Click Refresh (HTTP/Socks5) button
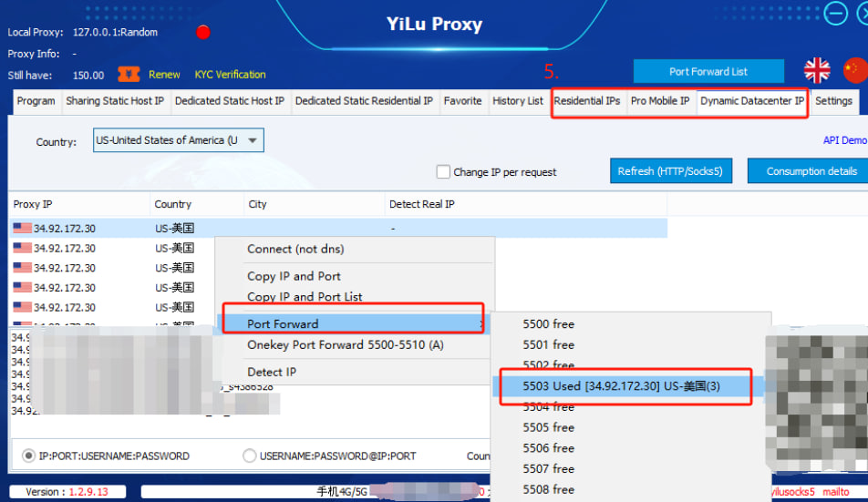This screenshot has height=502, width=868. (671, 171)
